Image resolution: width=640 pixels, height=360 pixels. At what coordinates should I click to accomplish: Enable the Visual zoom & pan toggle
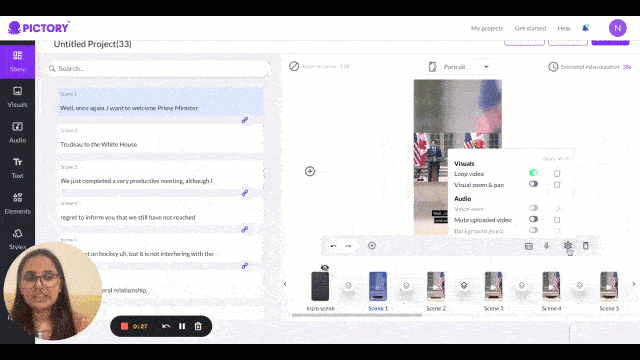click(533, 184)
